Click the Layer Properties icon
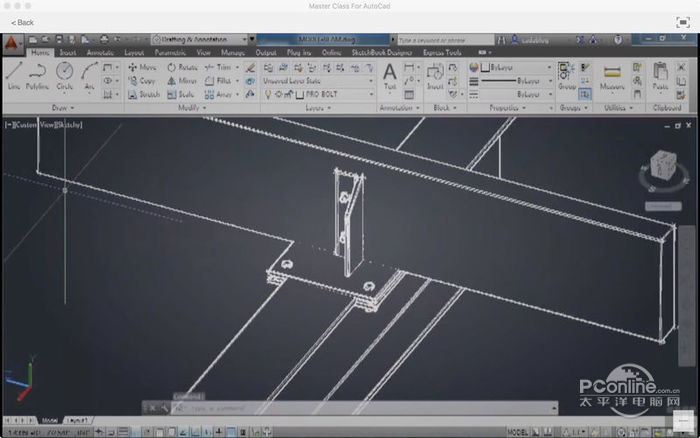This screenshot has height=438, width=700. [x=268, y=67]
